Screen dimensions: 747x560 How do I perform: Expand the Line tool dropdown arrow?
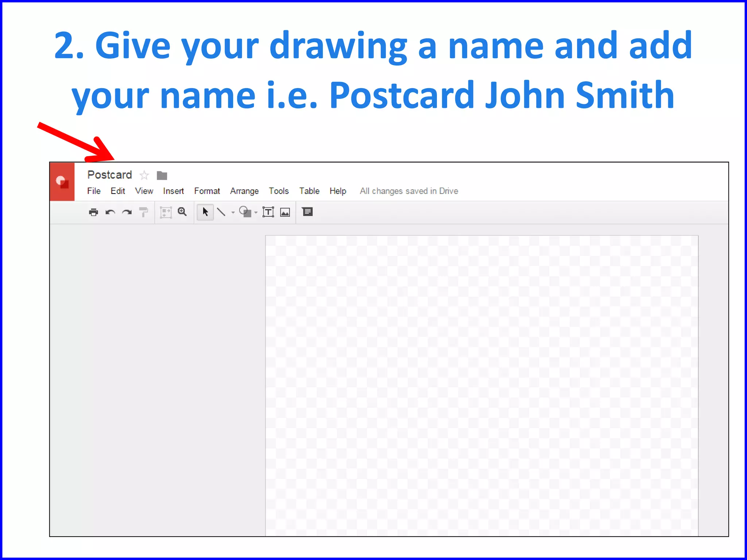click(x=233, y=213)
